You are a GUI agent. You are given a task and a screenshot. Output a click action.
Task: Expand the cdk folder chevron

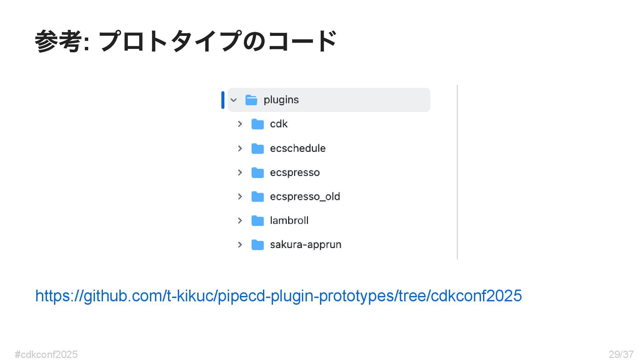point(240,124)
